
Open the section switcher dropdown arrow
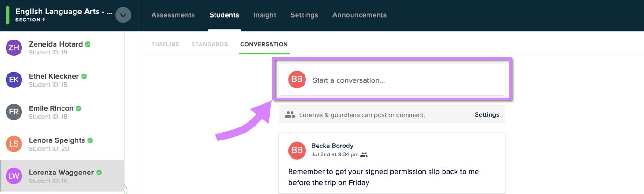[123, 15]
